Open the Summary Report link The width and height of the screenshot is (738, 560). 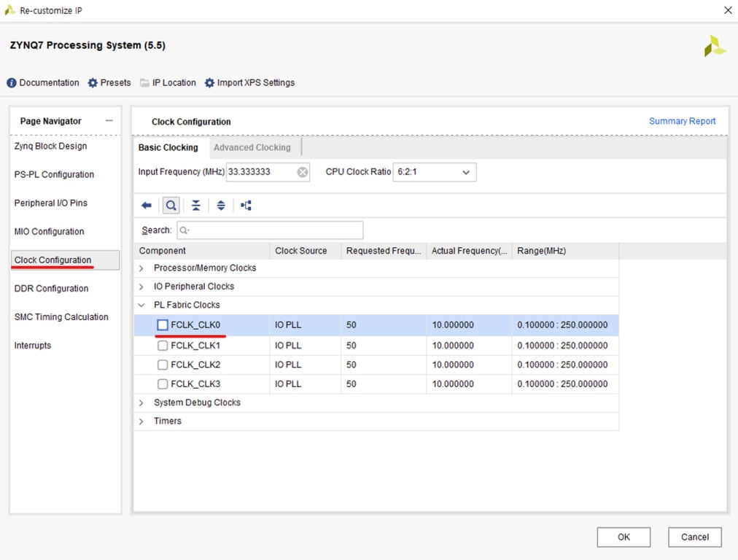[682, 121]
